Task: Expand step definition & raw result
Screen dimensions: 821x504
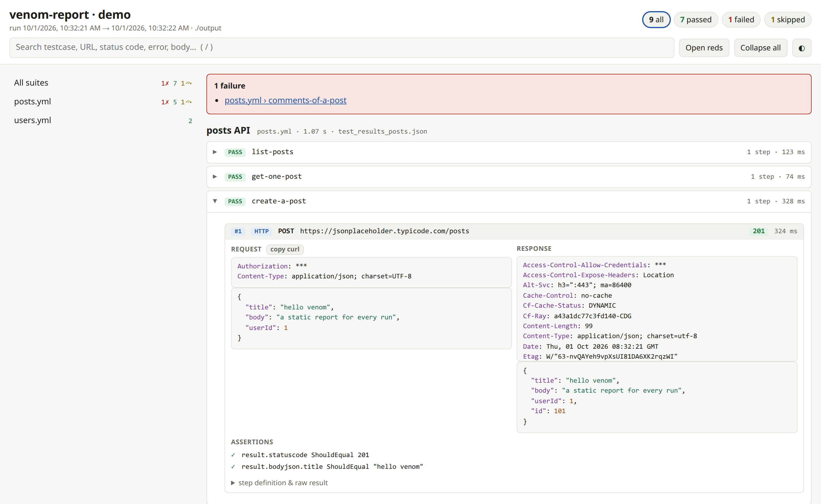Action: click(x=279, y=483)
